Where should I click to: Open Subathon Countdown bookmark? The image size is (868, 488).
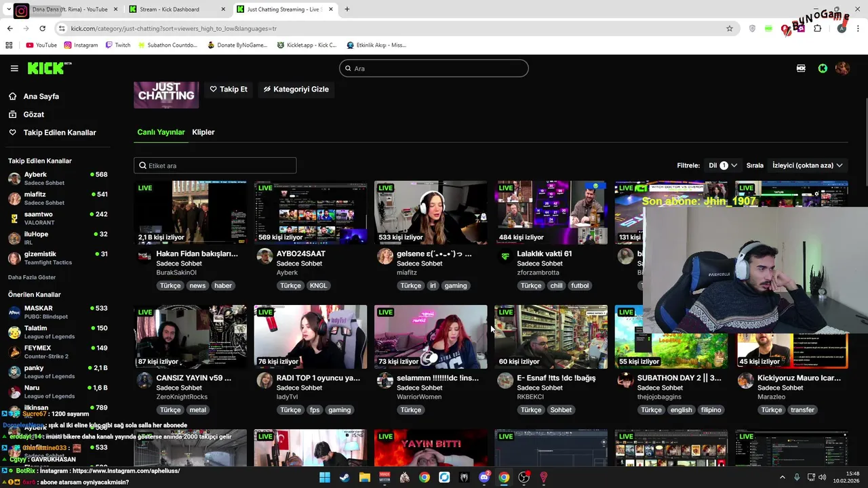click(167, 45)
